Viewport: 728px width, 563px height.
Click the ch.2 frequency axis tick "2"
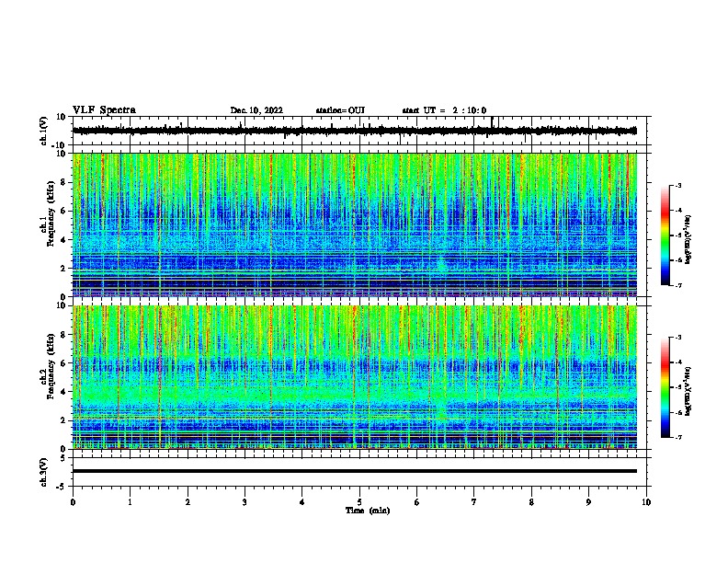tap(64, 420)
